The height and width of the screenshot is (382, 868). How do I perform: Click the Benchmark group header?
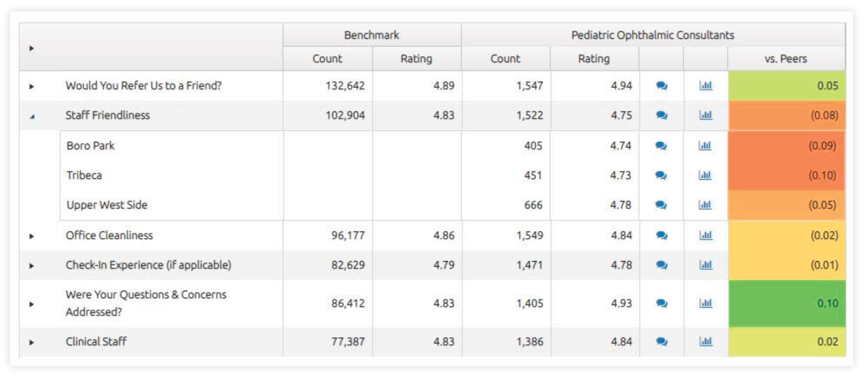(x=372, y=35)
